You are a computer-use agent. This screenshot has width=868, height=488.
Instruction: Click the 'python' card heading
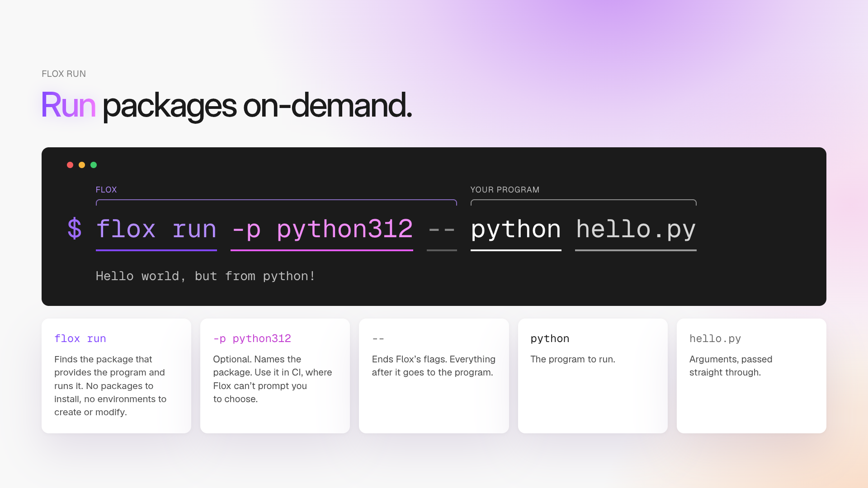(550, 338)
